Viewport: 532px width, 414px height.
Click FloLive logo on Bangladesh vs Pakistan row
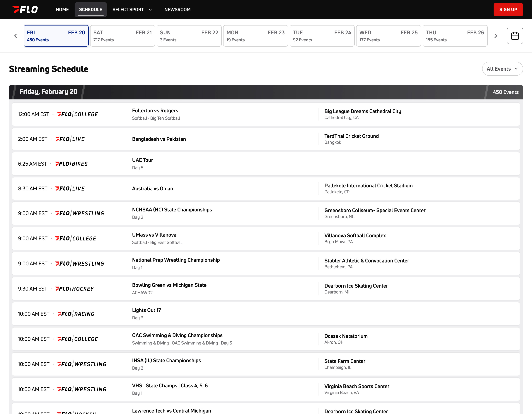70,139
